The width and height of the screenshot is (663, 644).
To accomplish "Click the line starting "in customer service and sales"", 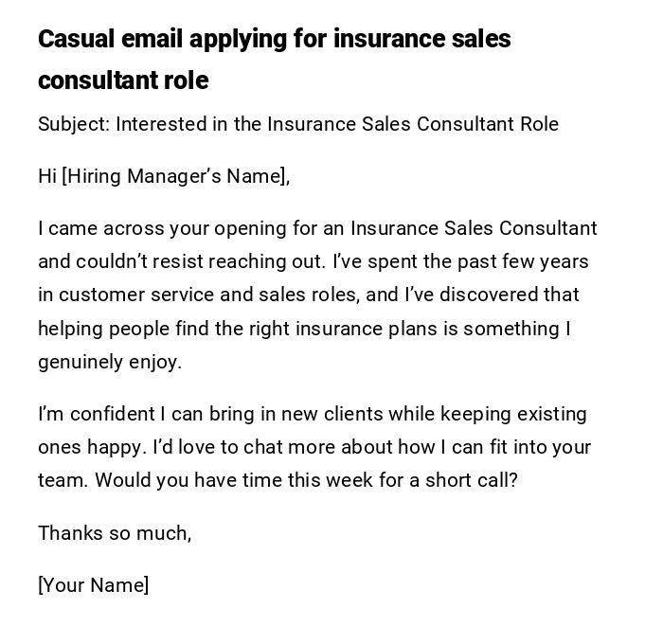I will (308, 295).
